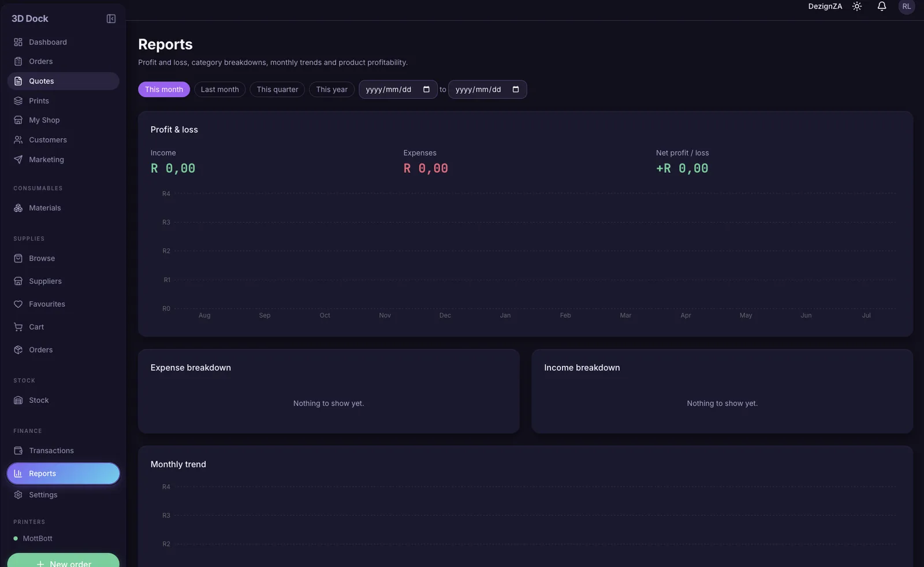The width and height of the screenshot is (924, 567).
Task: Click the Monthly trend heading
Action: [x=178, y=464]
